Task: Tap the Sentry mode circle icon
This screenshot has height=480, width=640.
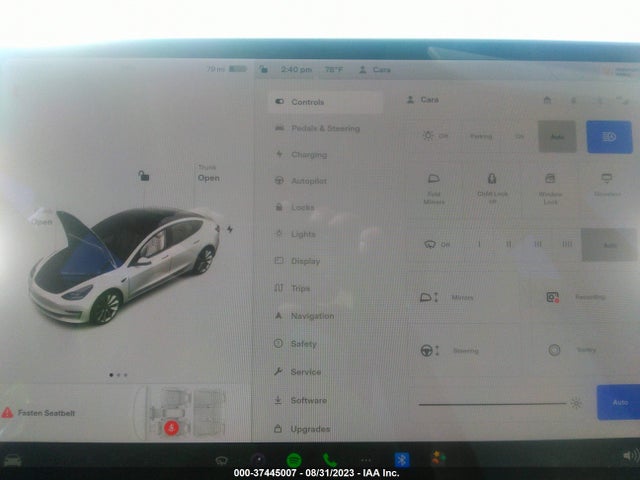Action: pyautogui.click(x=554, y=350)
